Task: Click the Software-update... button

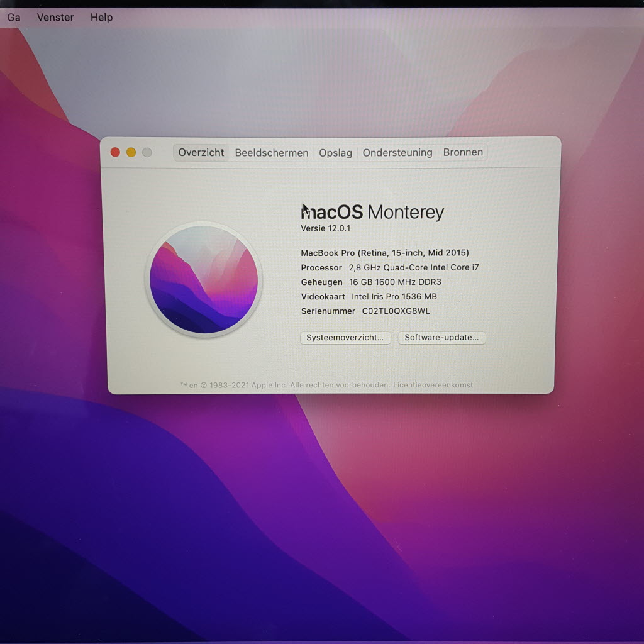Action: coord(441,338)
